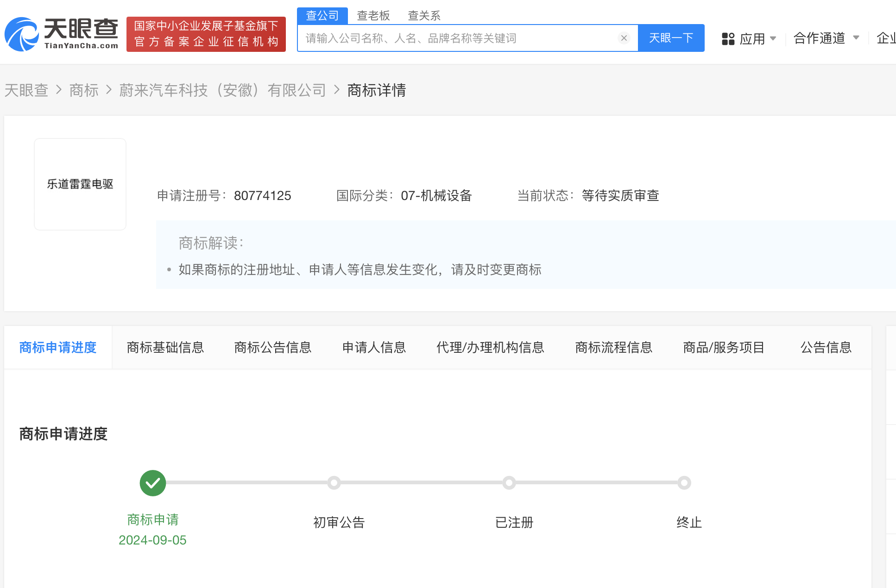Click the green completed 商标申请 progress icon
896x588 pixels.
[x=152, y=482]
